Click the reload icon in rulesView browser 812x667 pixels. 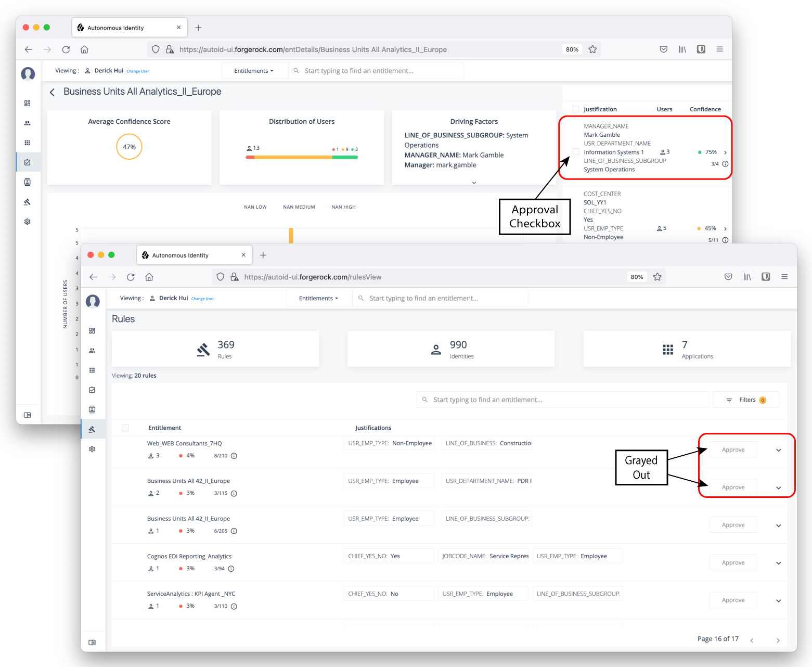131,277
